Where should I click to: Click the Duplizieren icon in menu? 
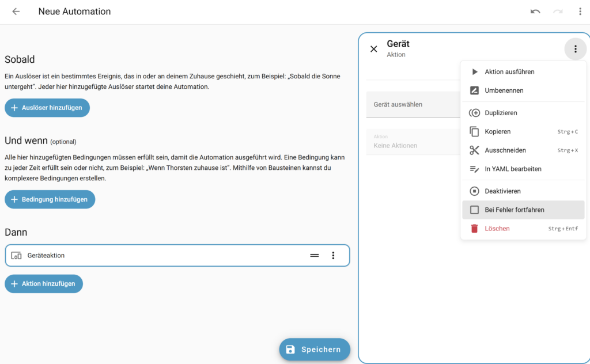pos(474,113)
